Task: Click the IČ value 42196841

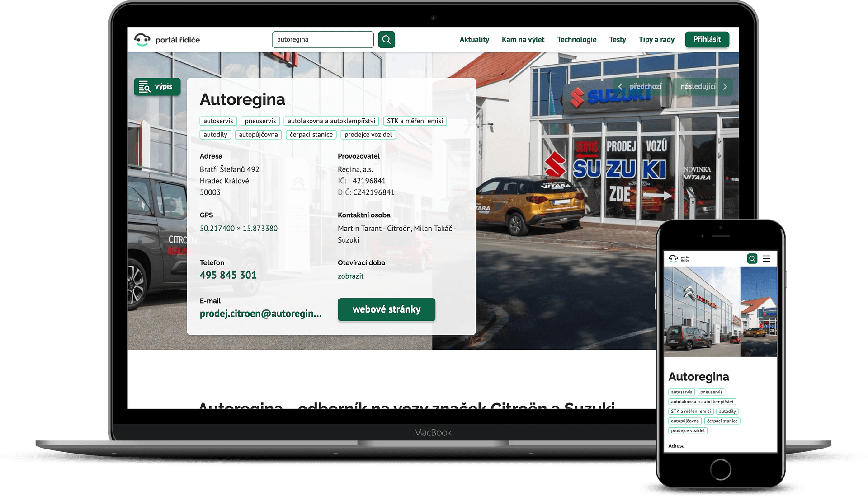Action: tap(369, 181)
